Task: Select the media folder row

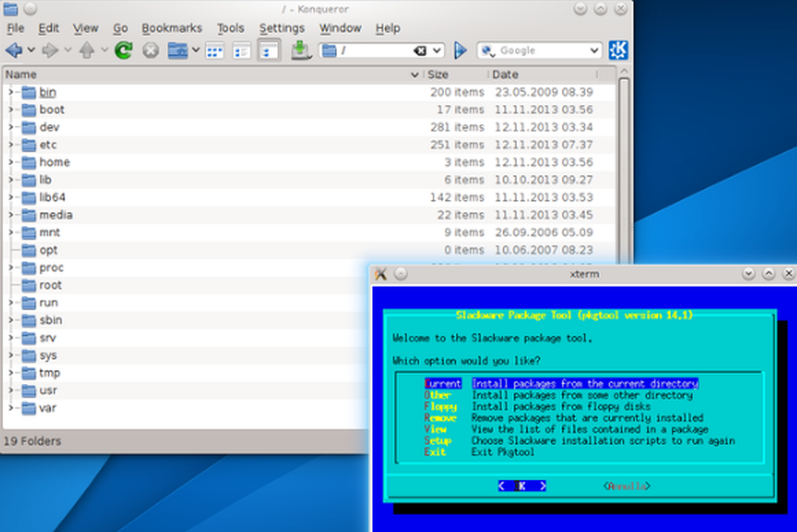Action: coord(309,215)
